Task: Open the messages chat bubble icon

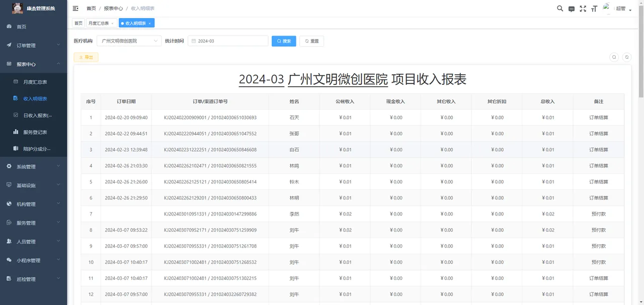Action: [x=572, y=9]
